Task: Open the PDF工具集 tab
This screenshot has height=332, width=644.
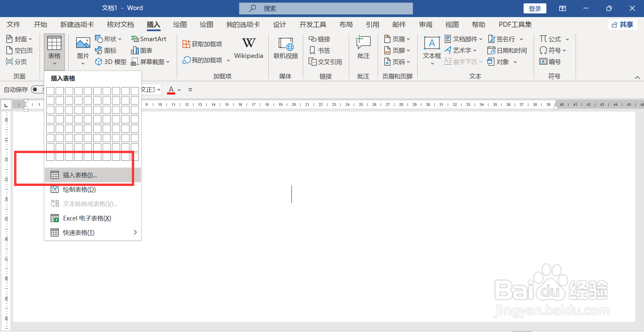Action: 515,24
